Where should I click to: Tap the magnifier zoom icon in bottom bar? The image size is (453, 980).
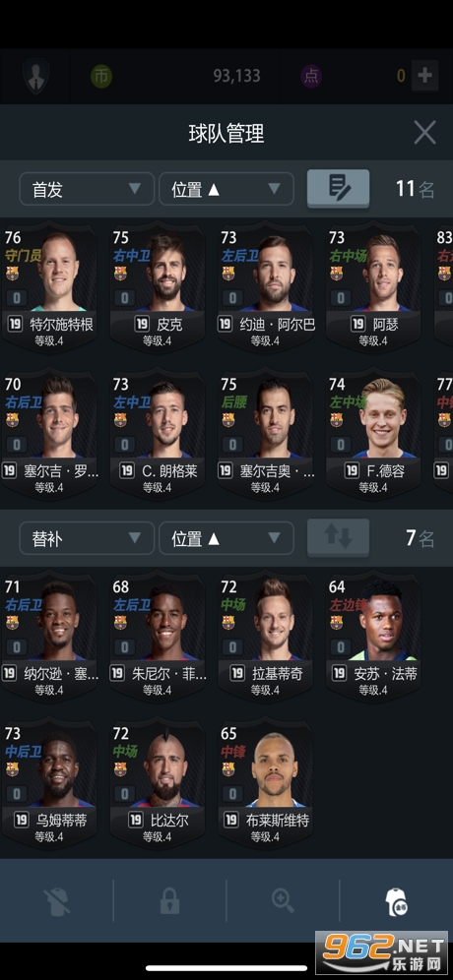click(283, 901)
